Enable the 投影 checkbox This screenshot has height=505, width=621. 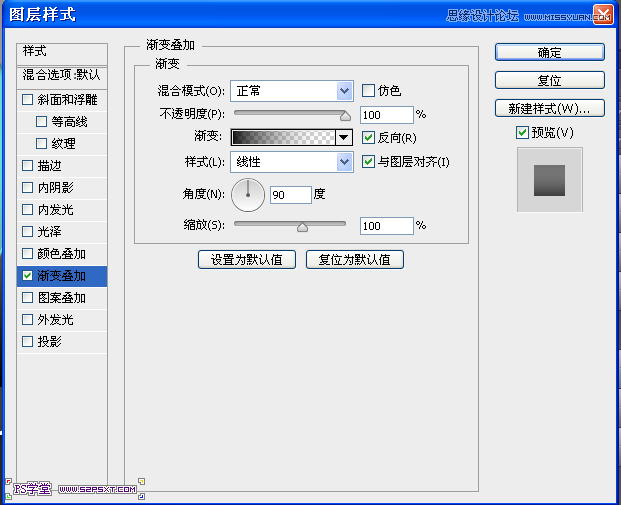[27, 341]
